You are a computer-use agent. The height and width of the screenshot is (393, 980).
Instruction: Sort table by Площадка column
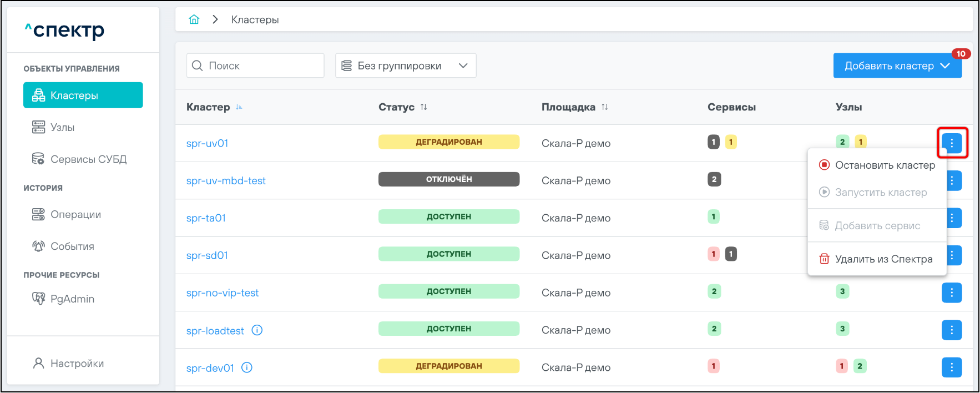[x=605, y=107]
